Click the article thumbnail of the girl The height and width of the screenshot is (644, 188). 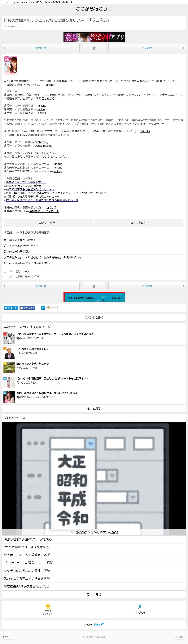11,65
